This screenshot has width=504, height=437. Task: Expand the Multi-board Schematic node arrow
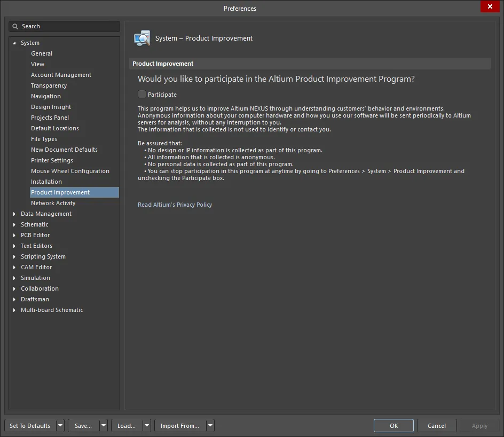(14, 310)
